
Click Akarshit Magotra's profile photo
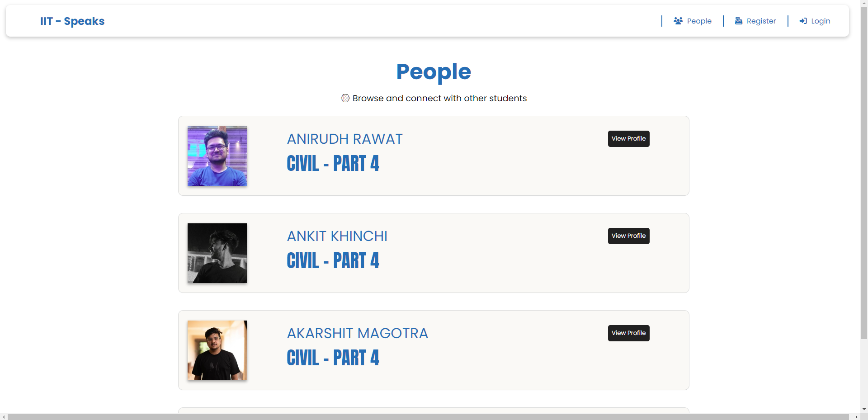click(217, 350)
